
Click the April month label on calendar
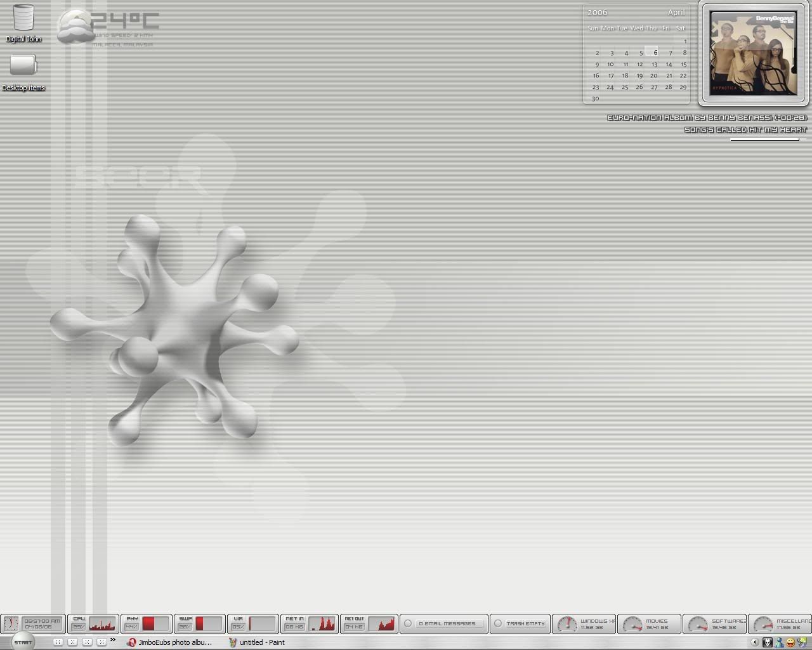click(x=676, y=12)
